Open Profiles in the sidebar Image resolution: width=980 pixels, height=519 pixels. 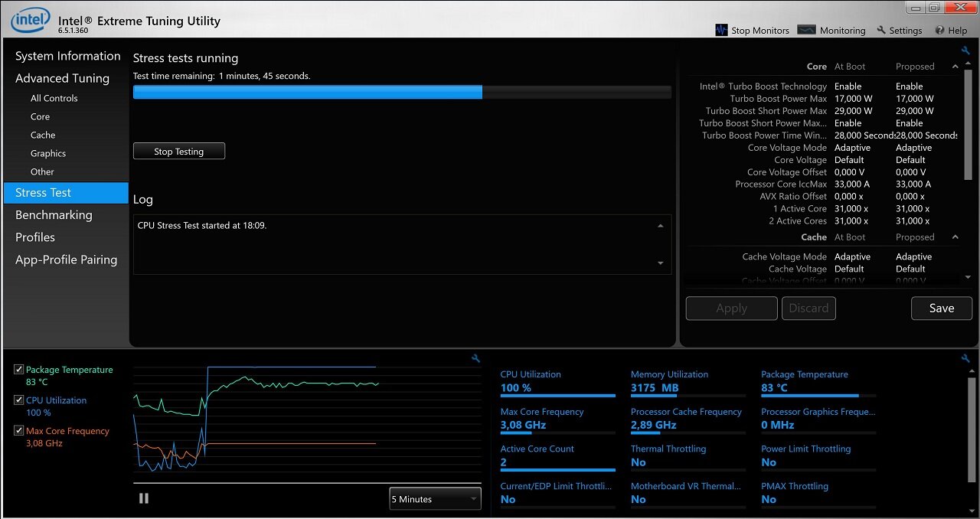pyautogui.click(x=35, y=237)
